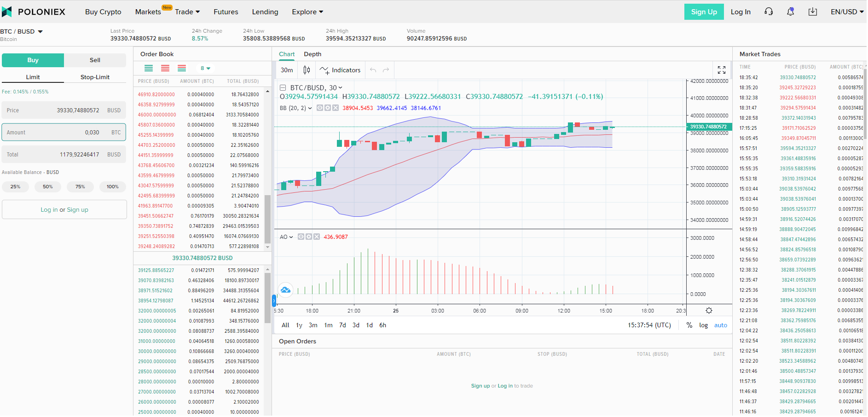Click the download app icon
The image size is (868, 417).
click(813, 12)
